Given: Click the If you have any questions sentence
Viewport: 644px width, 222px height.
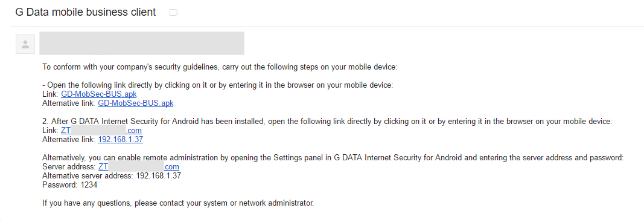Looking at the screenshot, I should coord(178,203).
